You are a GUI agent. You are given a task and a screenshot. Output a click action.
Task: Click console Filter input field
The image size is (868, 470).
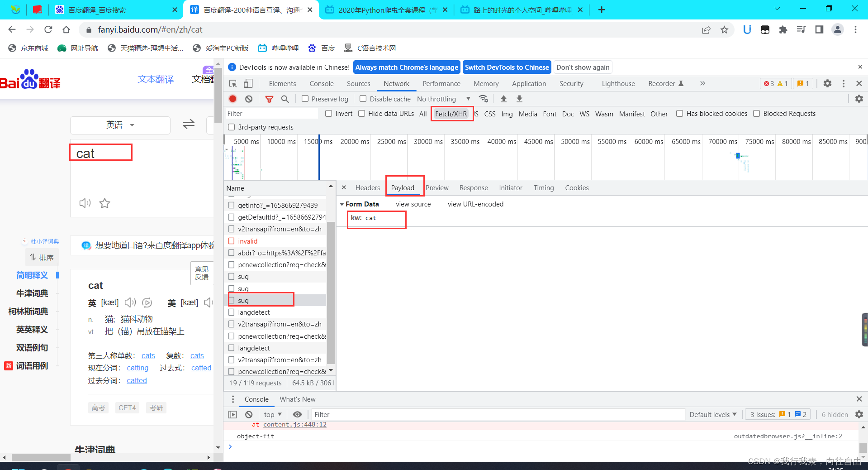point(498,414)
